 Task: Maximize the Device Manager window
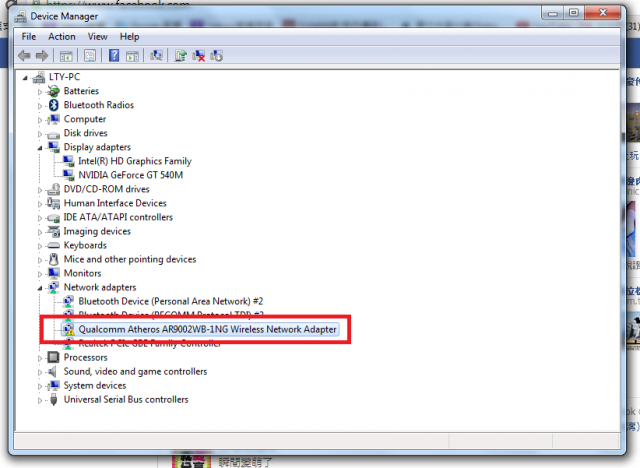[x=574, y=13]
